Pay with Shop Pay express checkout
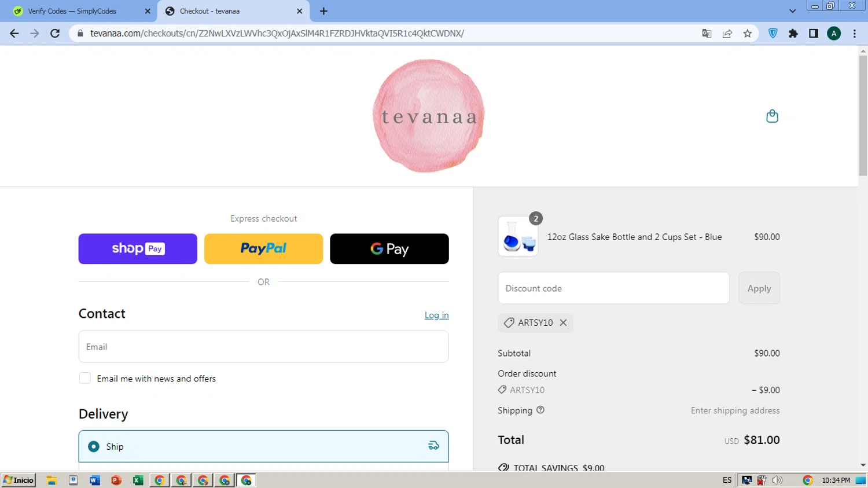868x488 pixels. point(138,249)
